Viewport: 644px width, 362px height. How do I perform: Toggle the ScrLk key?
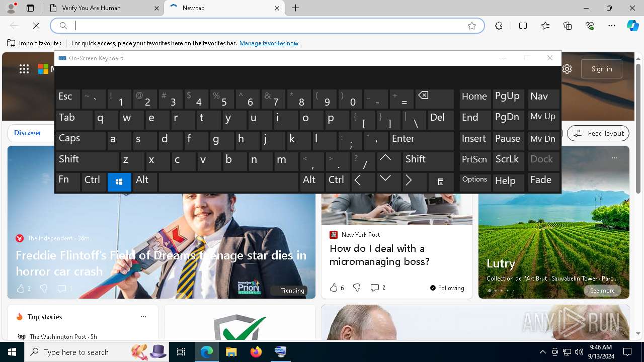pyautogui.click(x=508, y=161)
